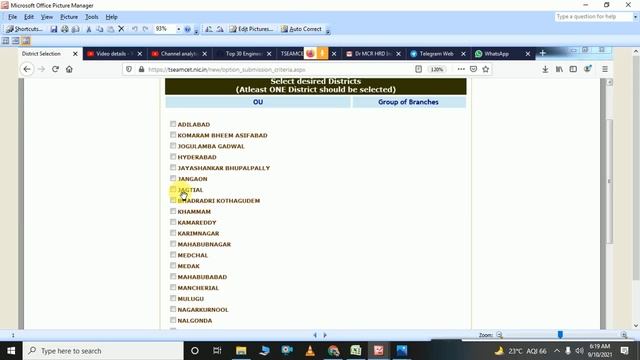Click browser hamburger menu icon

pos(605,69)
